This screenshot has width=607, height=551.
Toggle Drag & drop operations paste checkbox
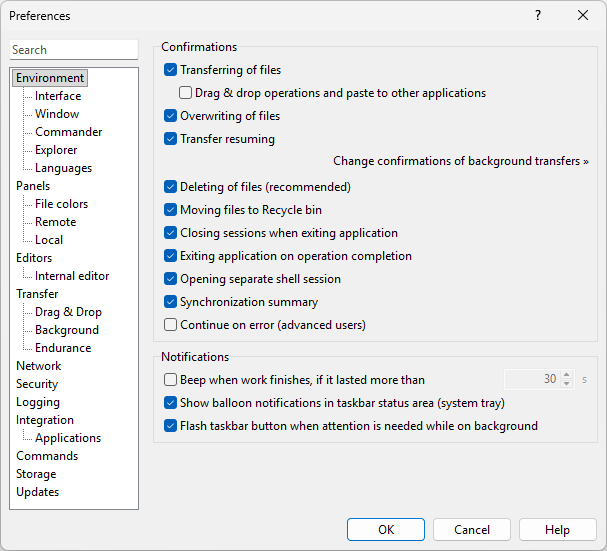coord(186,93)
